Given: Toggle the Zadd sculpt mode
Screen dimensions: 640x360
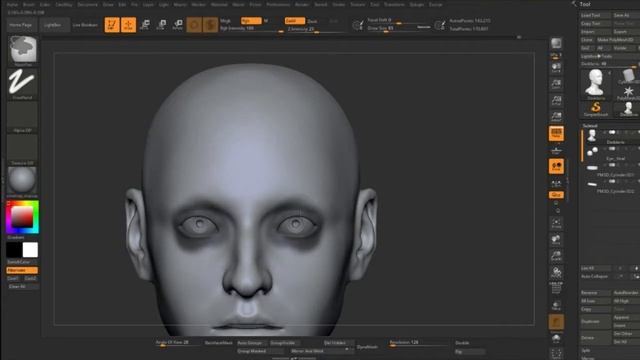Looking at the screenshot, I should pyautogui.click(x=294, y=21).
